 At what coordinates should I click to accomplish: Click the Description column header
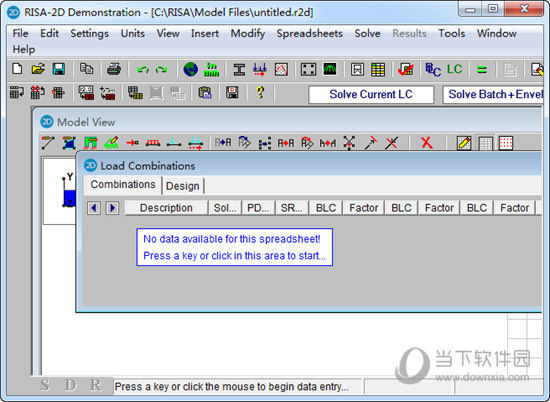pos(166,208)
